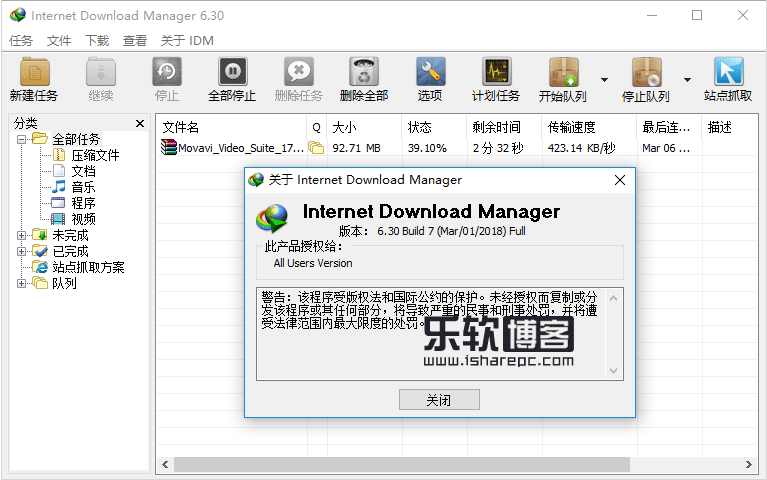Select the 压缩文件 category
The height and width of the screenshot is (480, 767).
point(95,156)
